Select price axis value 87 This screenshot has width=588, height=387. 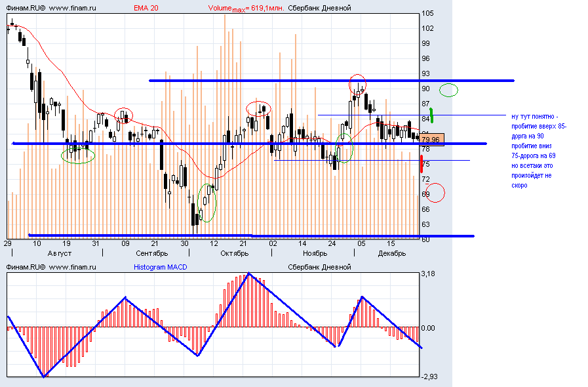point(425,104)
